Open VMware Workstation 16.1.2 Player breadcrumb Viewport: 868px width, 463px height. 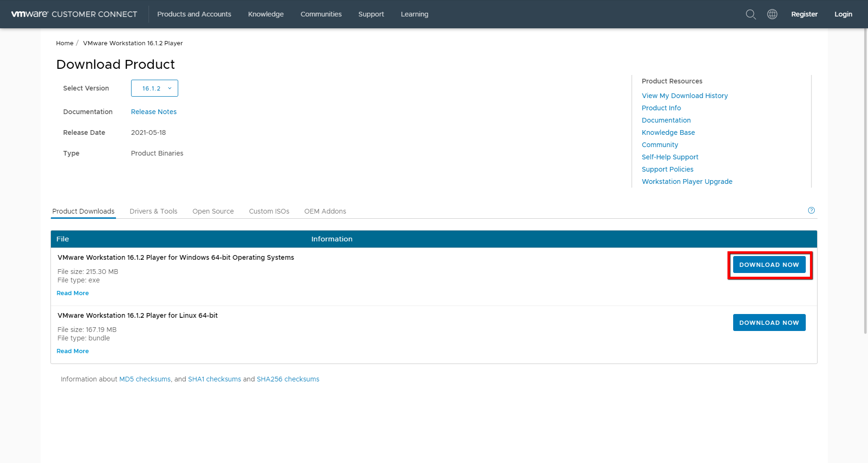tap(133, 43)
